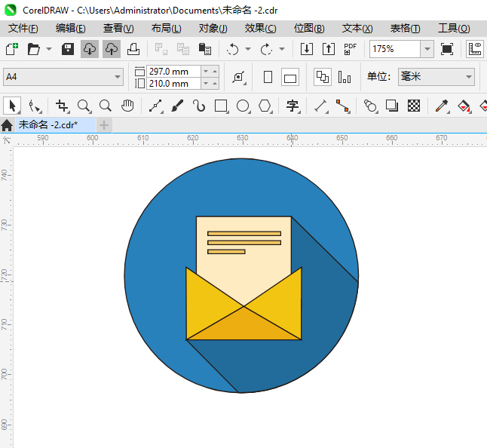This screenshot has width=487, height=448.
Task: Expand the units dropdown showing 毫米
Action: pyautogui.click(x=469, y=77)
